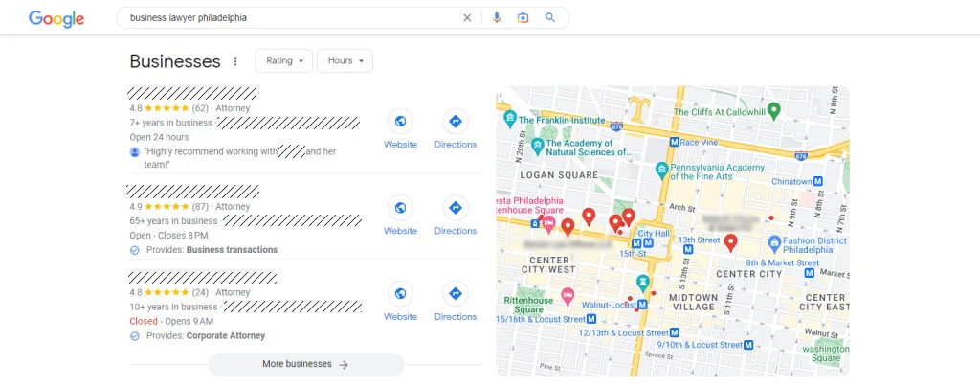
Task: Click '10+ years in business' text
Action: coord(173,308)
